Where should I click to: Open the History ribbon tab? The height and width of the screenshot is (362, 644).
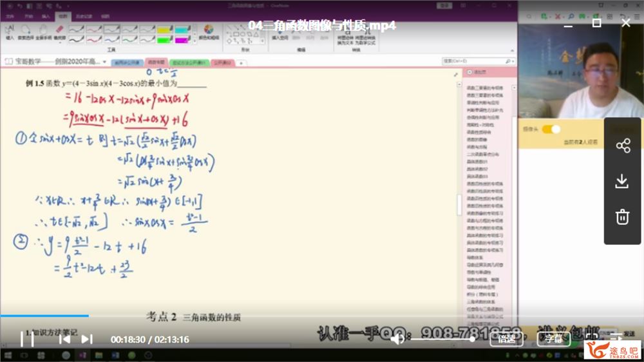click(84, 17)
